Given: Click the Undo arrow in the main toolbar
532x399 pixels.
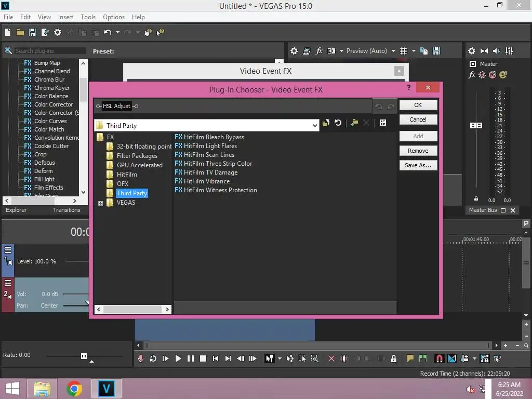Looking at the screenshot, I should click(108, 32).
